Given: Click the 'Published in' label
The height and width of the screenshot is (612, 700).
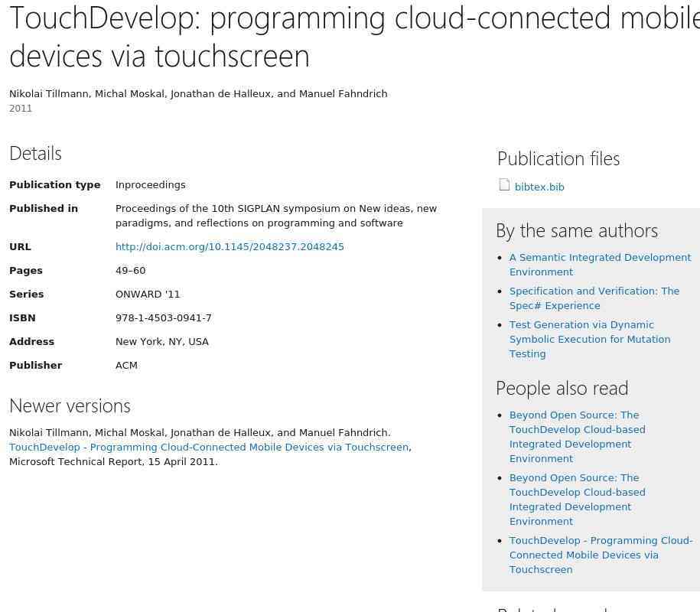Looking at the screenshot, I should [x=44, y=209].
